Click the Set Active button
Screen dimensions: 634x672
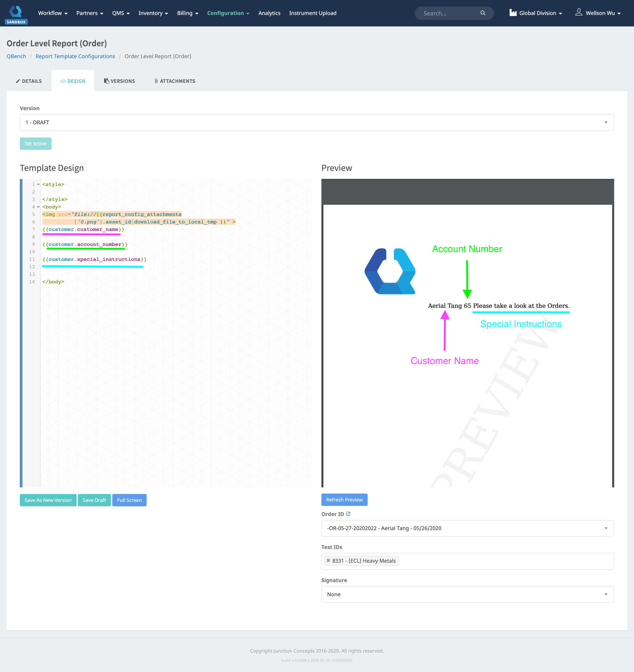35,143
